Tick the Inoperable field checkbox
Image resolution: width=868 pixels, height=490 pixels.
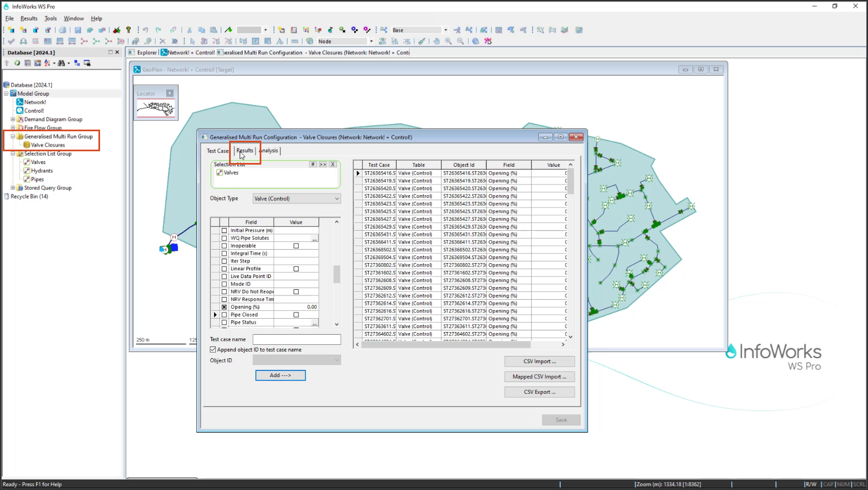[x=224, y=246]
